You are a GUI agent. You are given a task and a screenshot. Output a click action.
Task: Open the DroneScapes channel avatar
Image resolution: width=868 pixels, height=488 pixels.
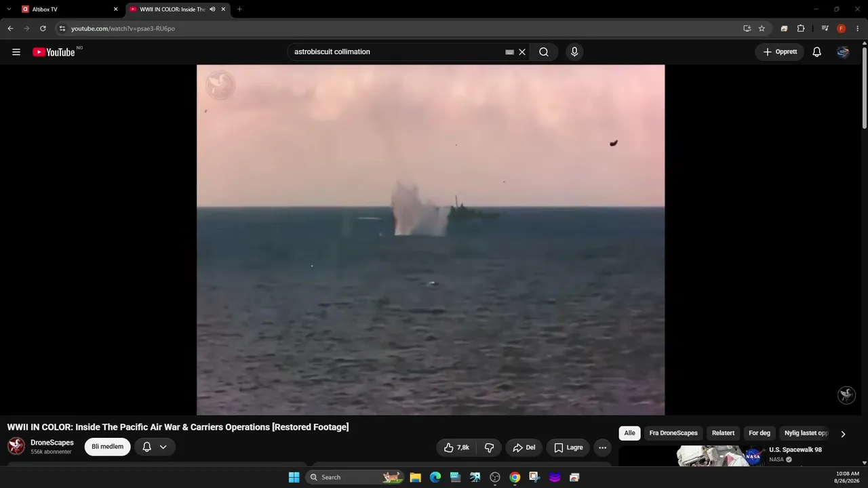(16, 446)
